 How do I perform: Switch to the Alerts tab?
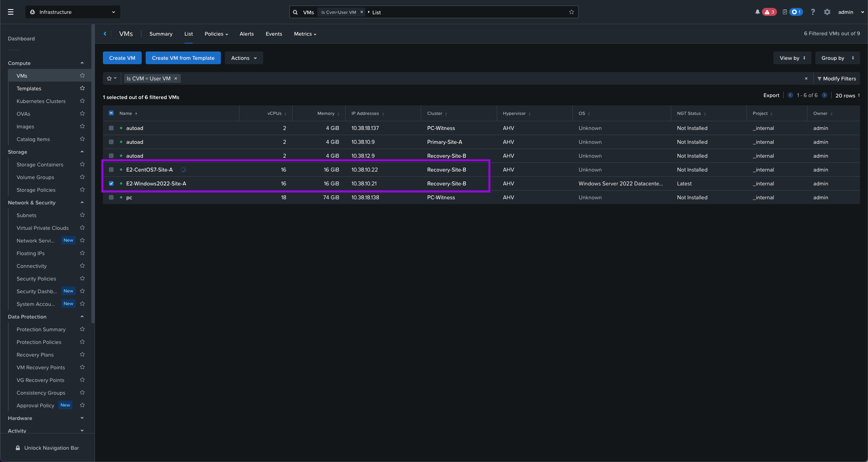(x=247, y=34)
